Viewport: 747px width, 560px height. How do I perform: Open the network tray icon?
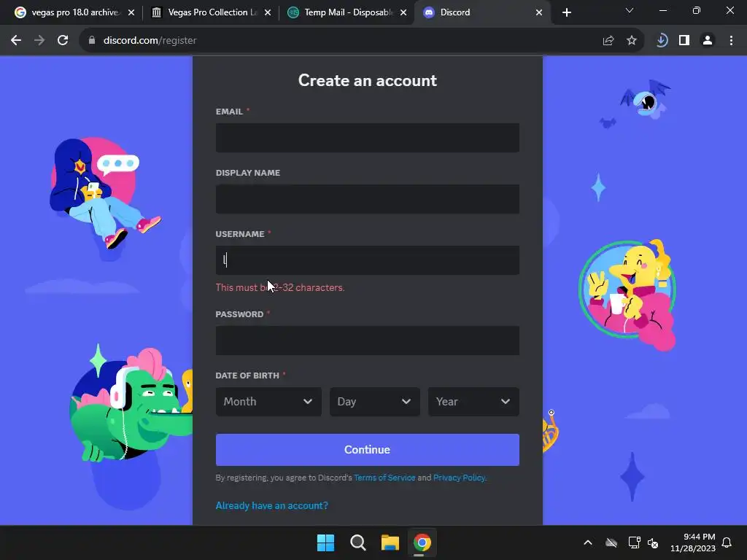point(634,542)
